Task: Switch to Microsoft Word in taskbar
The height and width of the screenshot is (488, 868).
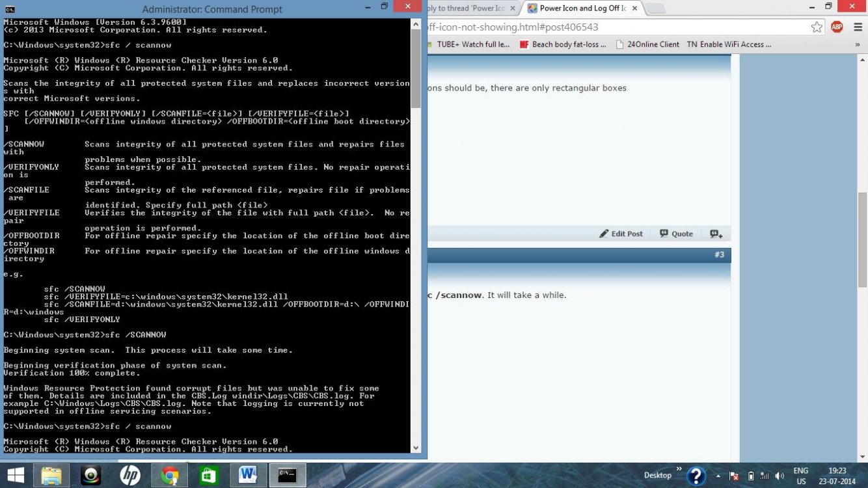Action: pos(248,476)
